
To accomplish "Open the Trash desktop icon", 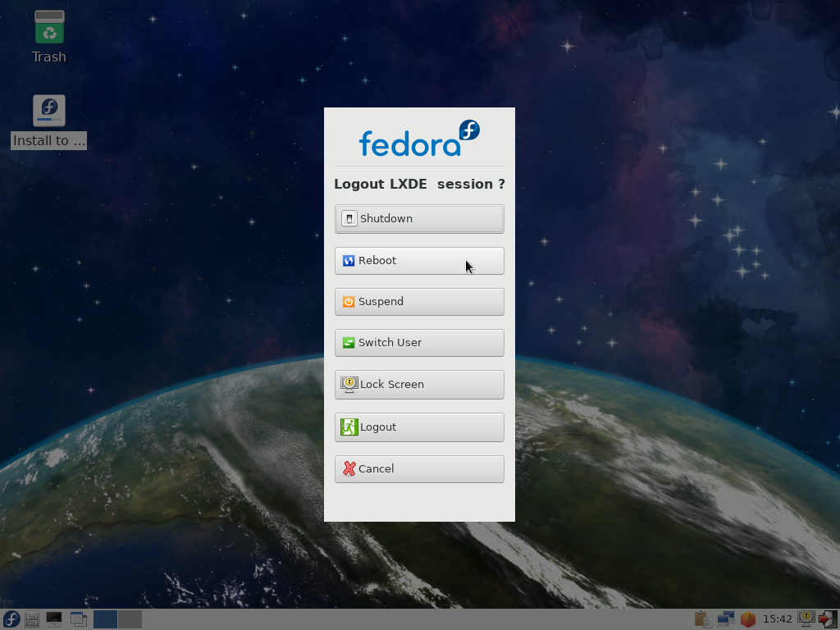I will click(49, 36).
